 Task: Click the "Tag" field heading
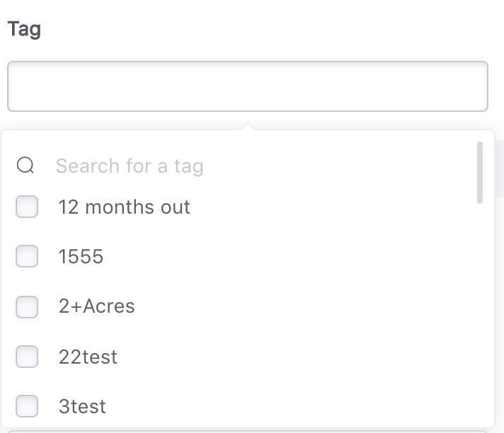(24, 30)
